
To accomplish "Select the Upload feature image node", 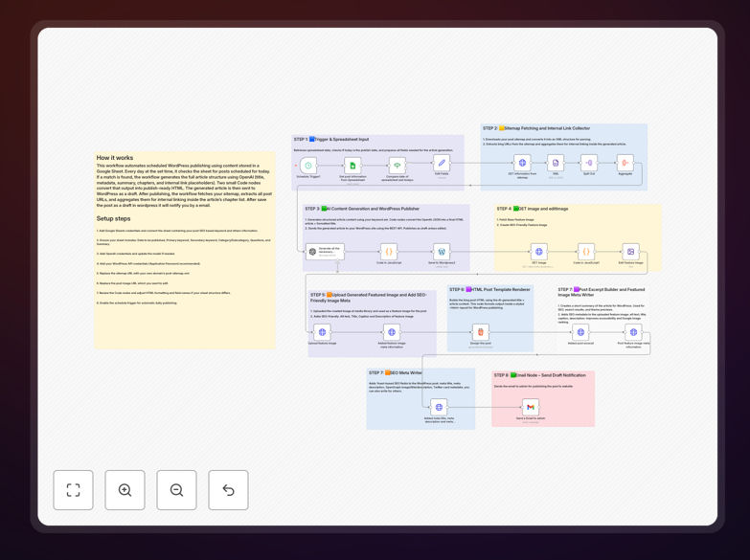I will coord(323,332).
